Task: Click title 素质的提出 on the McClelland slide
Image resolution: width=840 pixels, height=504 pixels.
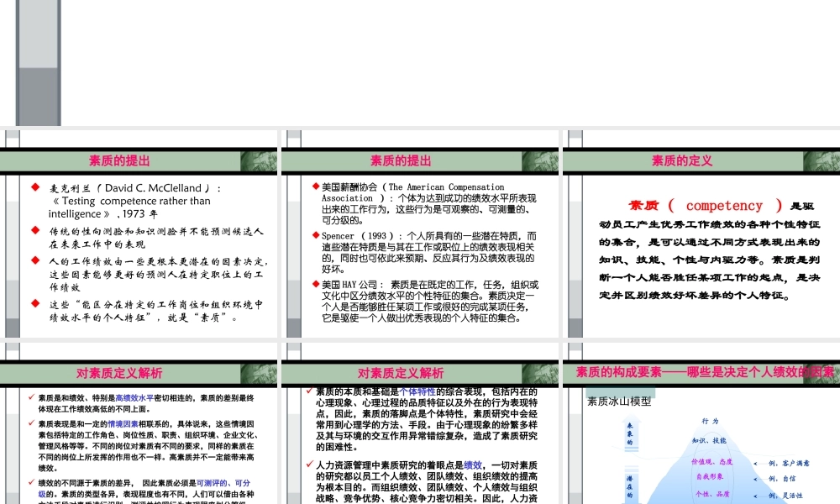Action: click(119, 160)
